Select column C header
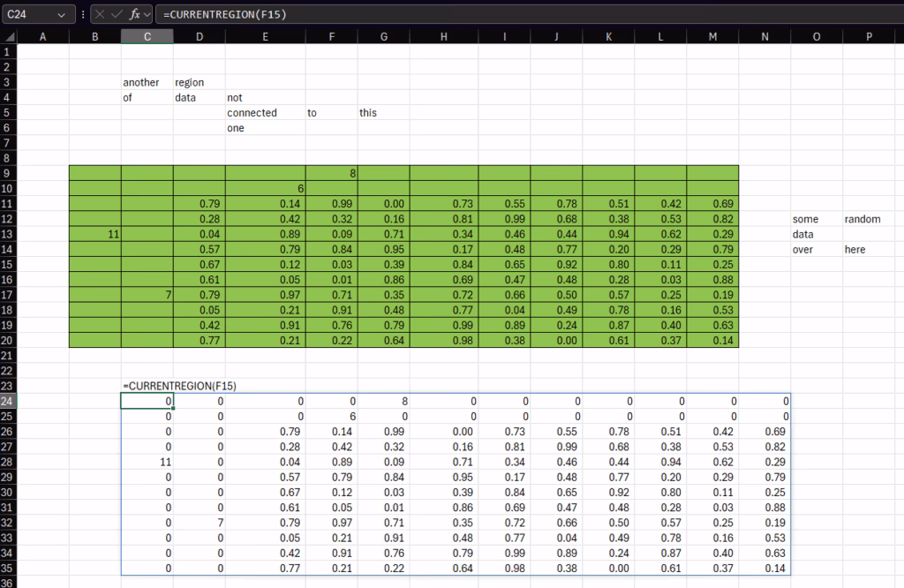 (x=147, y=37)
